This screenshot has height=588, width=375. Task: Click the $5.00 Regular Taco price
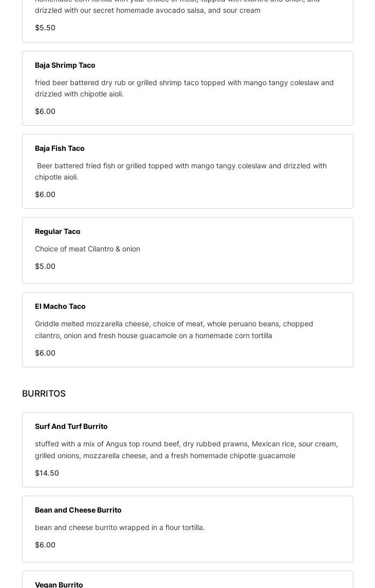point(45,266)
